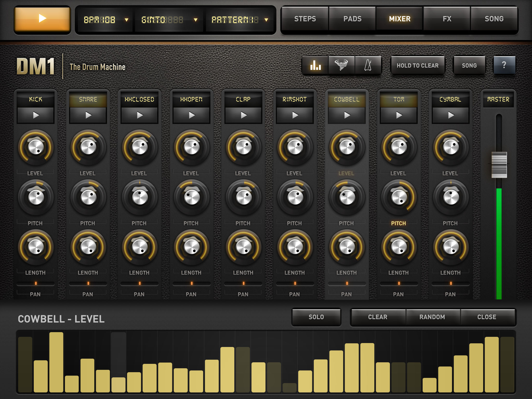This screenshot has width=532, height=399.
Task: Click the Hold to Clear button
Action: tap(417, 65)
